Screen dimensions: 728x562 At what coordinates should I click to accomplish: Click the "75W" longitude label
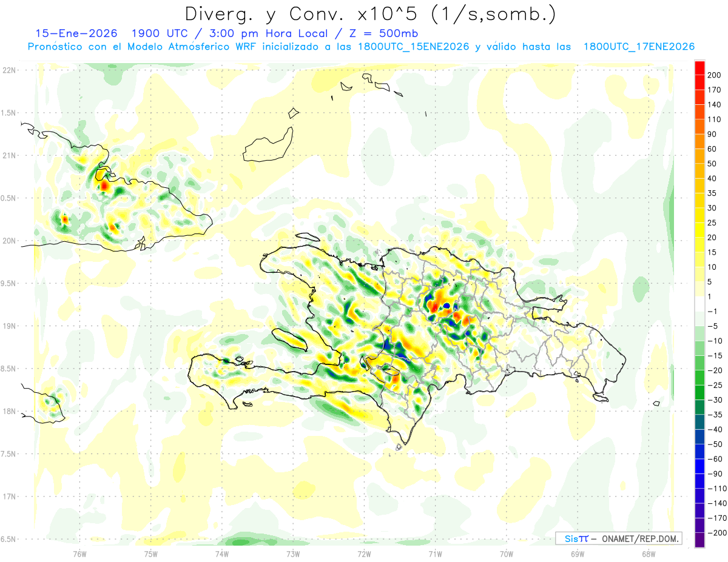pos(151,554)
